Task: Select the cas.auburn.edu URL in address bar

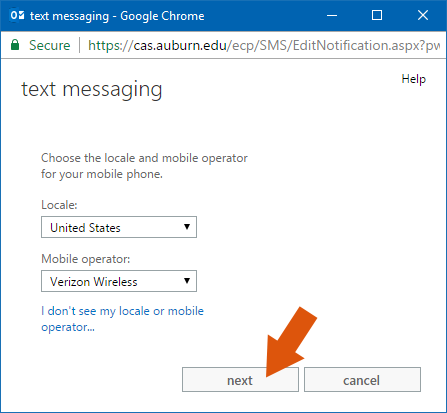Action: (x=264, y=45)
